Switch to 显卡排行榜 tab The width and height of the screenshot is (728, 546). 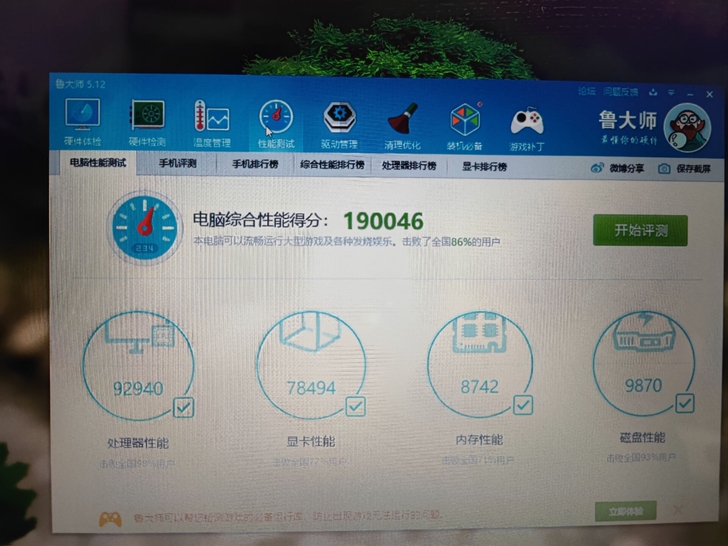tap(484, 167)
